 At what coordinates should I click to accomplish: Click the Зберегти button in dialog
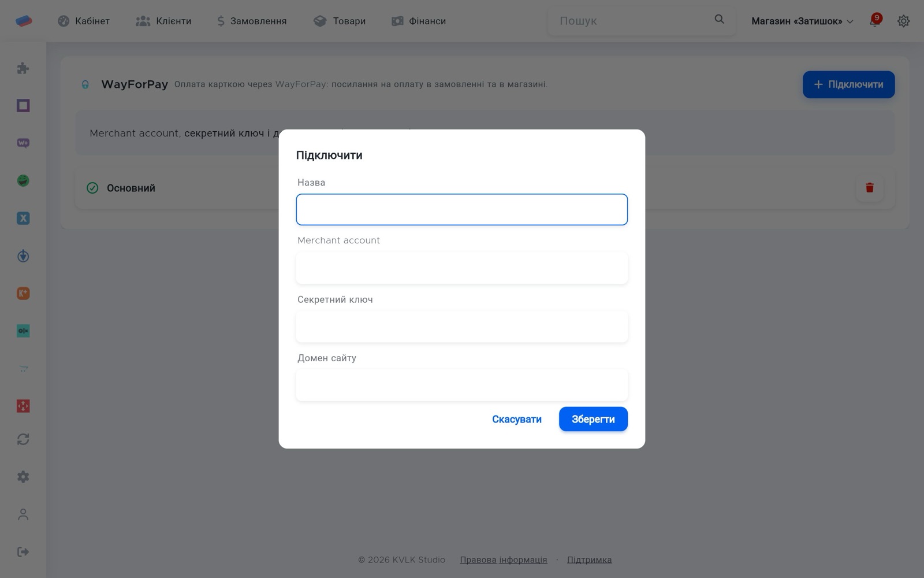pos(593,419)
